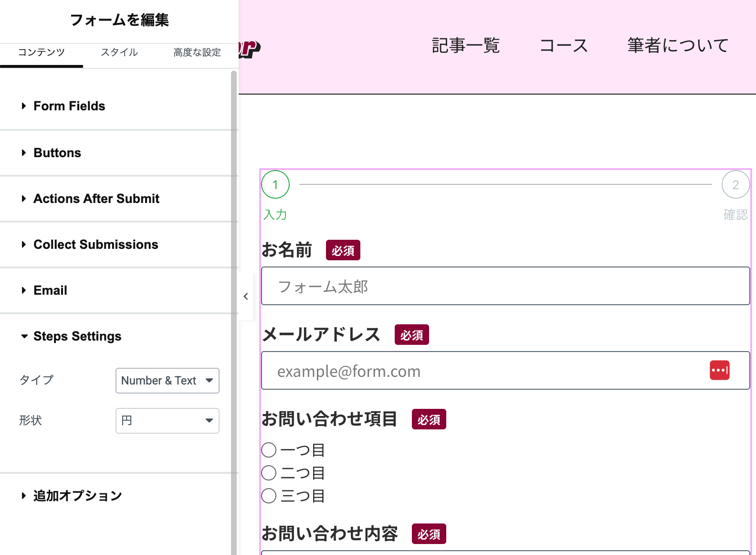Screen dimensions: 756x555
Task: Collapse the editor panel with the arrow handle
Action: [246, 297]
